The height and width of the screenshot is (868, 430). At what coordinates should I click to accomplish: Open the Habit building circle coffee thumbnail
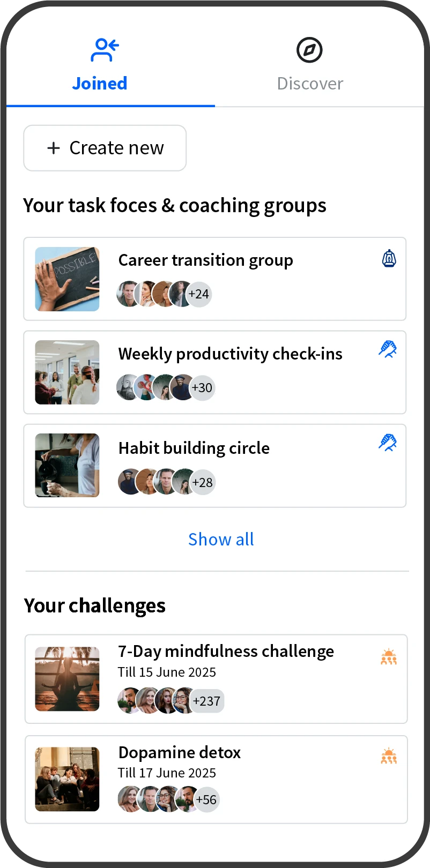67,466
